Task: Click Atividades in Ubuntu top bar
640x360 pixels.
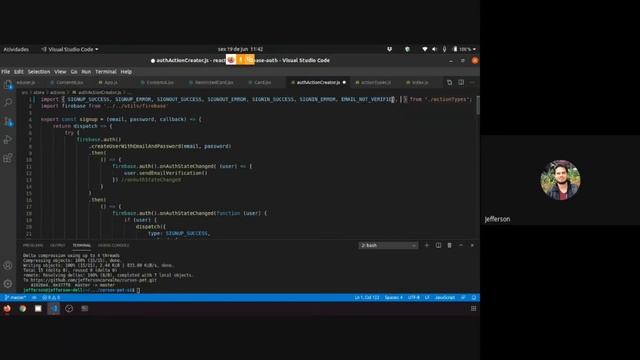Action: click(16, 49)
